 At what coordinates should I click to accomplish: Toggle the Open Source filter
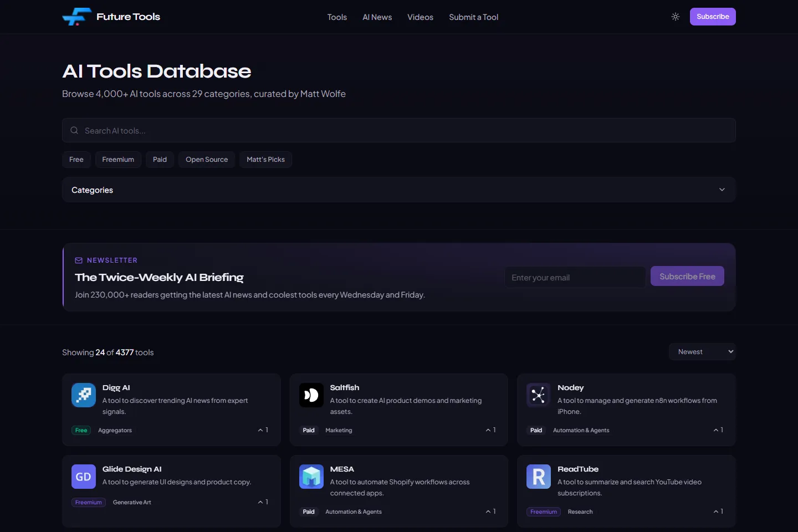207,160
